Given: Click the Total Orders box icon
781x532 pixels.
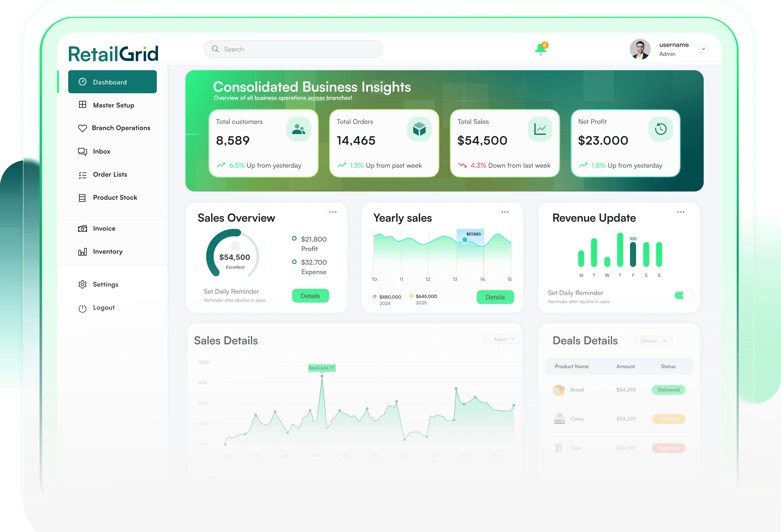Looking at the screenshot, I should coord(419,129).
